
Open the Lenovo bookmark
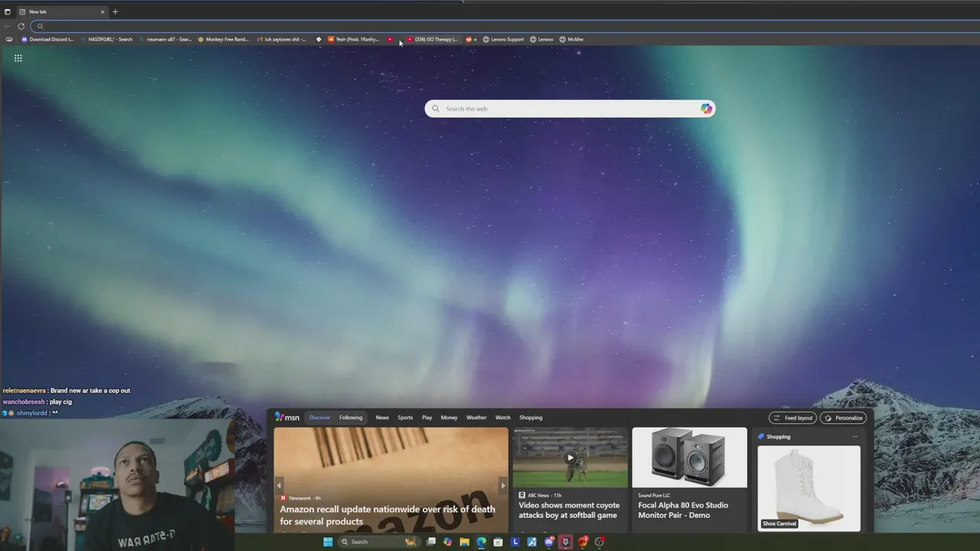pos(541,39)
